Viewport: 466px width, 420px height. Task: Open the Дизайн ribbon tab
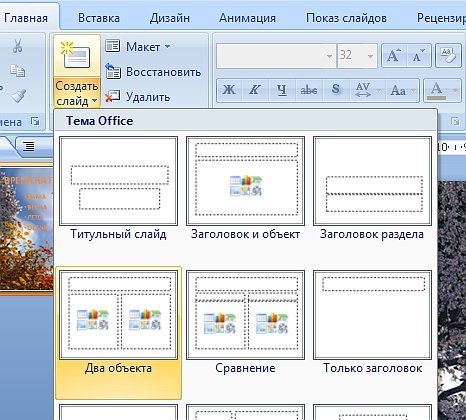click(x=170, y=18)
